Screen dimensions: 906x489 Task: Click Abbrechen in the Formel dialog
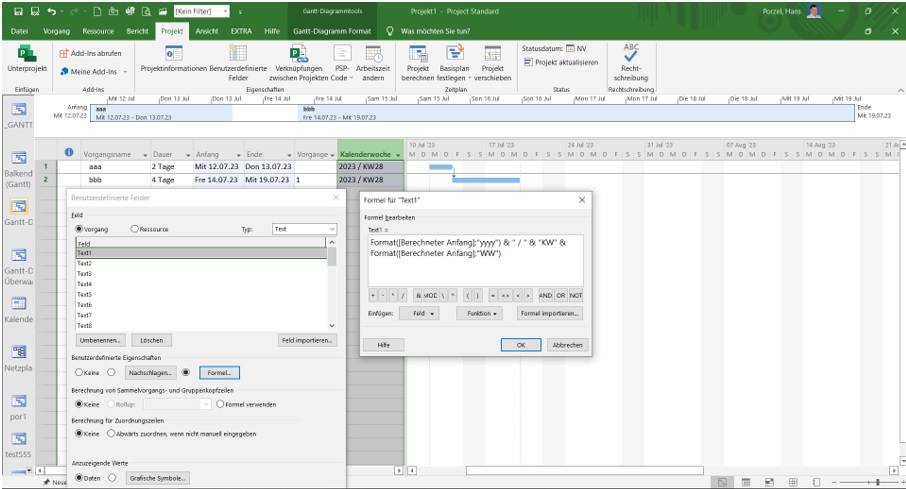(567, 345)
